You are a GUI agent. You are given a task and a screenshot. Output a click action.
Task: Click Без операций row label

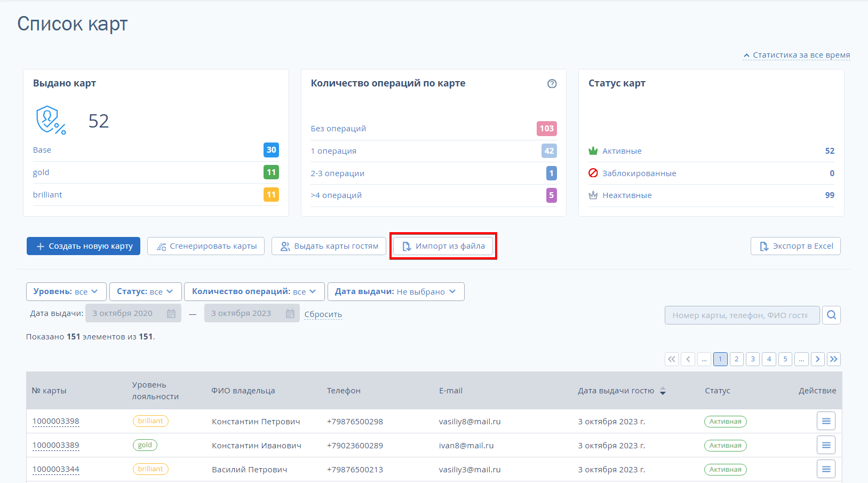[x=338, y=129]
